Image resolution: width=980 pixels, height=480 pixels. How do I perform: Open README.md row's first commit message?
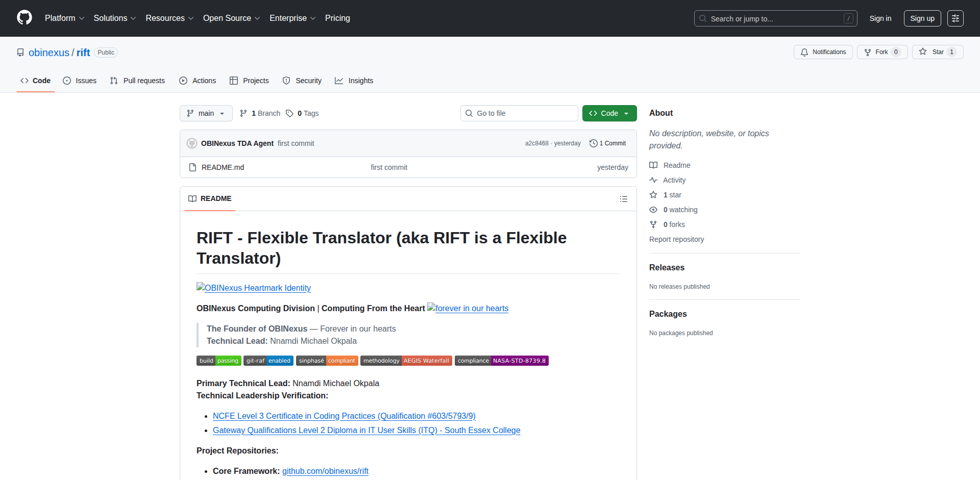click(389, 167)
